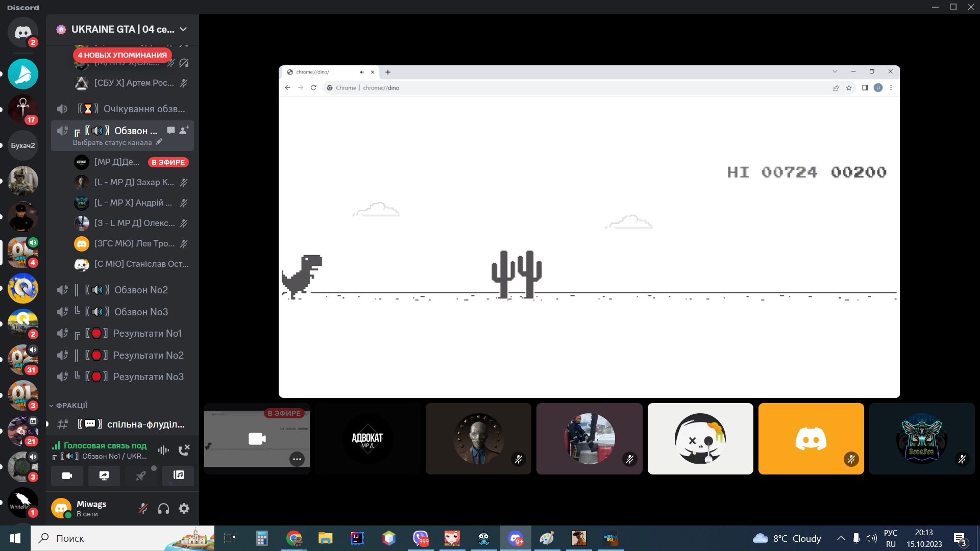Toggle your microphone mute

[x=143, y=509]
